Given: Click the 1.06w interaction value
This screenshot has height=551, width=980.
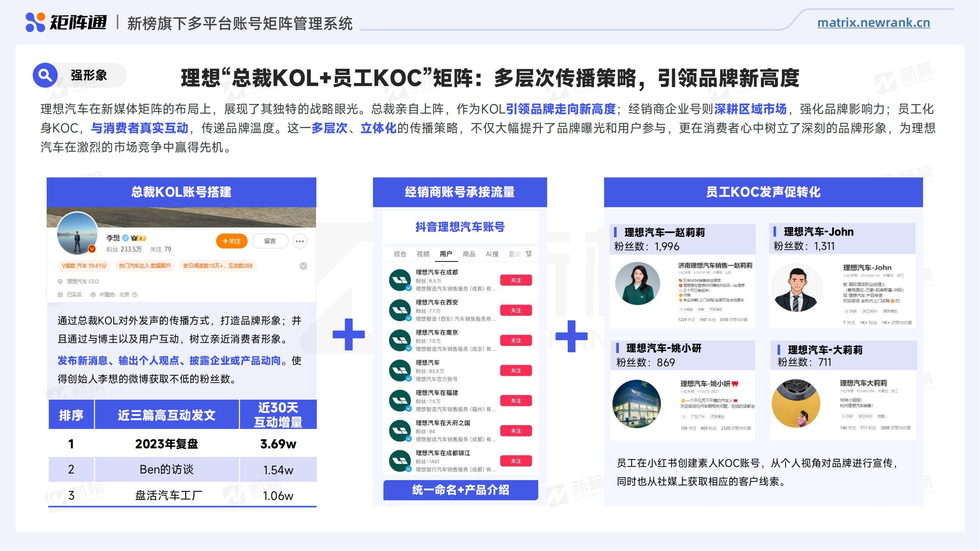Looking at the screenshot, I should (x=278, y=496).
